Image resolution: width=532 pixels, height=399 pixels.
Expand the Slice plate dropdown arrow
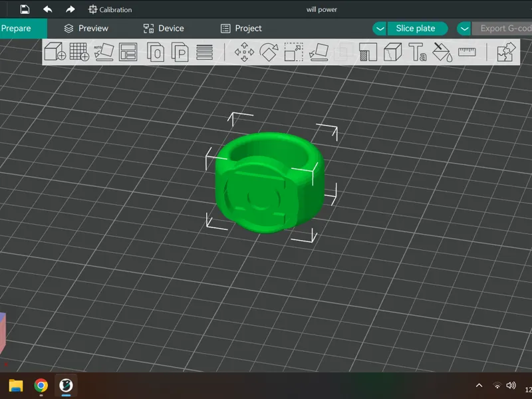(x=380, y=29)
